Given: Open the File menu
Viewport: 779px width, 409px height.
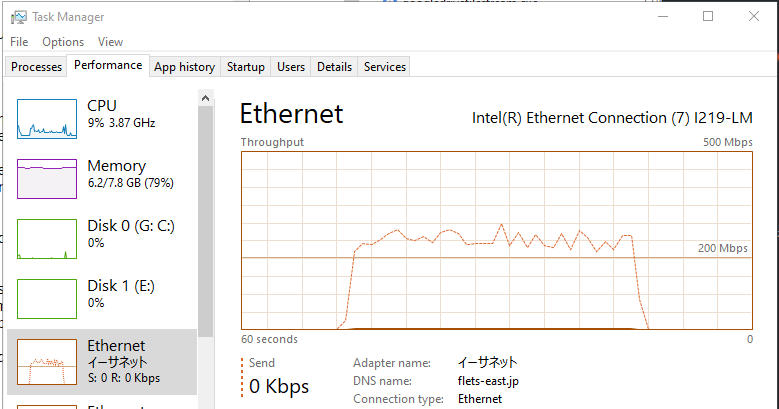Looking at the screenshot, I should [x=19, y=42].
